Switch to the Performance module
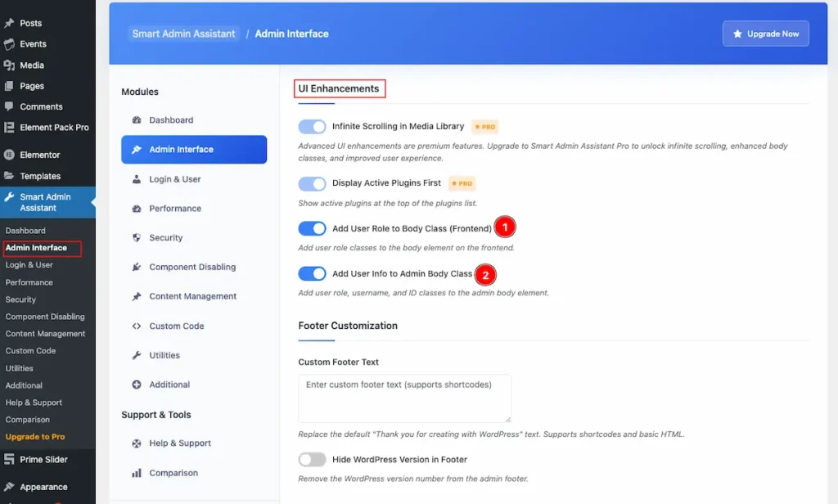 click(194, 209)
